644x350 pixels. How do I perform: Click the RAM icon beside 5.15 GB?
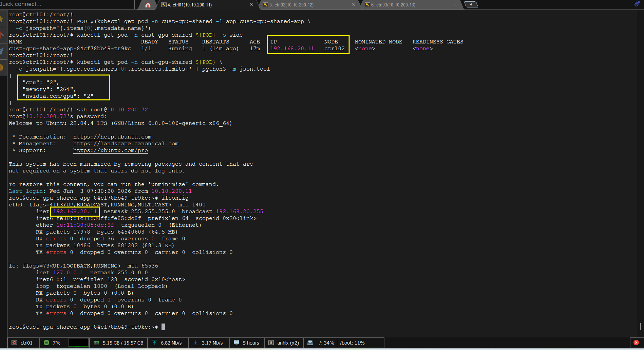tap(96, 343)
